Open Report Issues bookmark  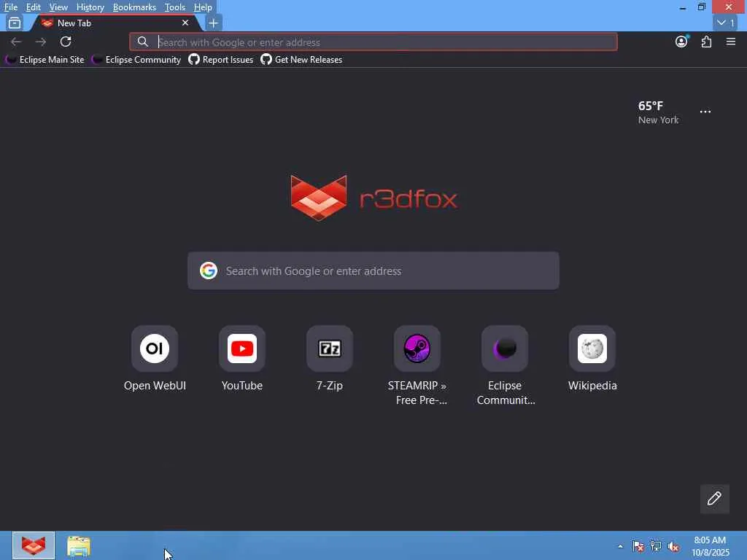(x=220, y=60)
